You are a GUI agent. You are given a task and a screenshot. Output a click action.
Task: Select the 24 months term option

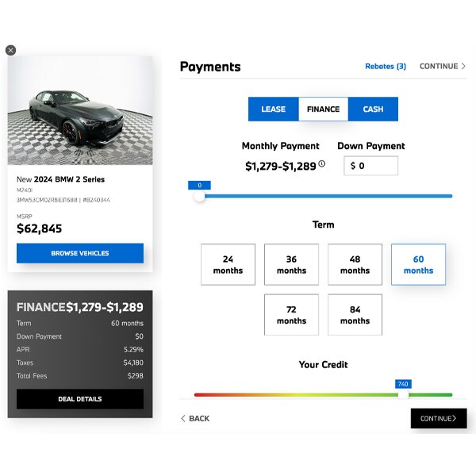[x=228, y=264]
